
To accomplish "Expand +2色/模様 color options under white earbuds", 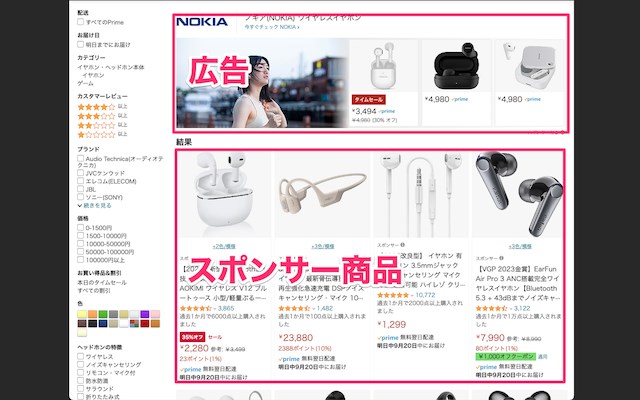I will click(224, 247).
